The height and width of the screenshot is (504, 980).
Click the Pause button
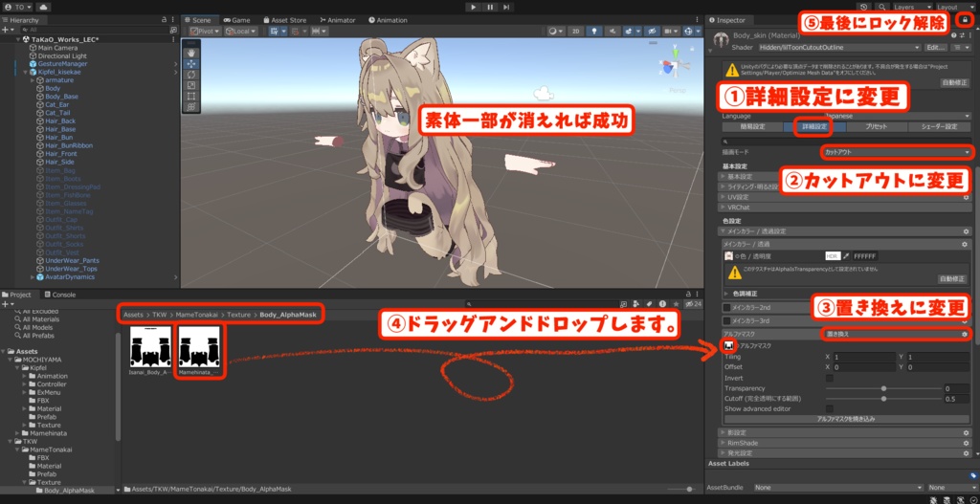pos(490,7)
